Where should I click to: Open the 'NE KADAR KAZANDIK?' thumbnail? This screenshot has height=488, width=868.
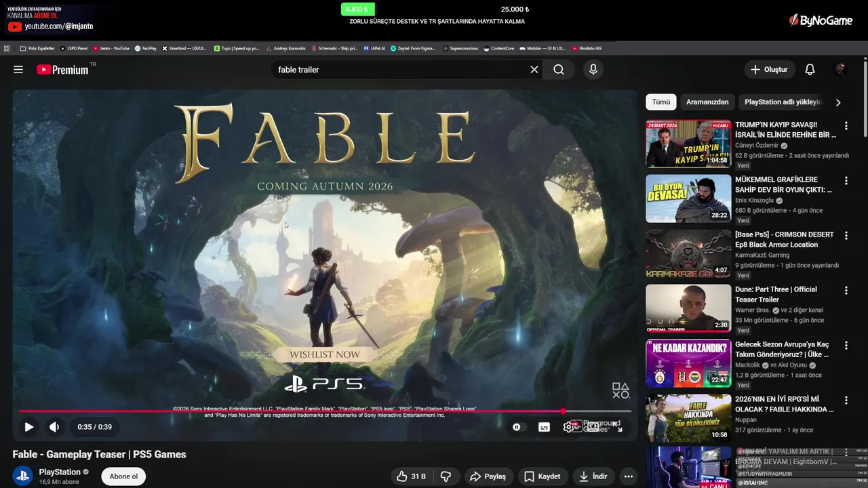tap(688, 363)
